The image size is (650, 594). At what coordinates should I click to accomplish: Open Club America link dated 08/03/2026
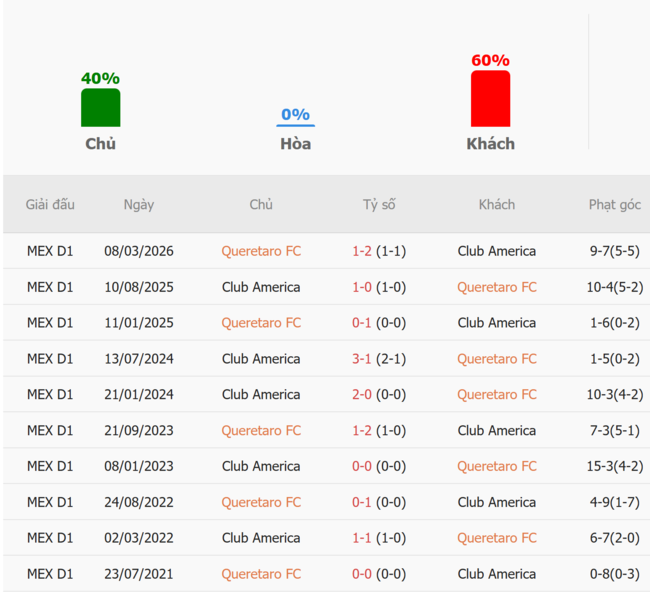[497, 251]
